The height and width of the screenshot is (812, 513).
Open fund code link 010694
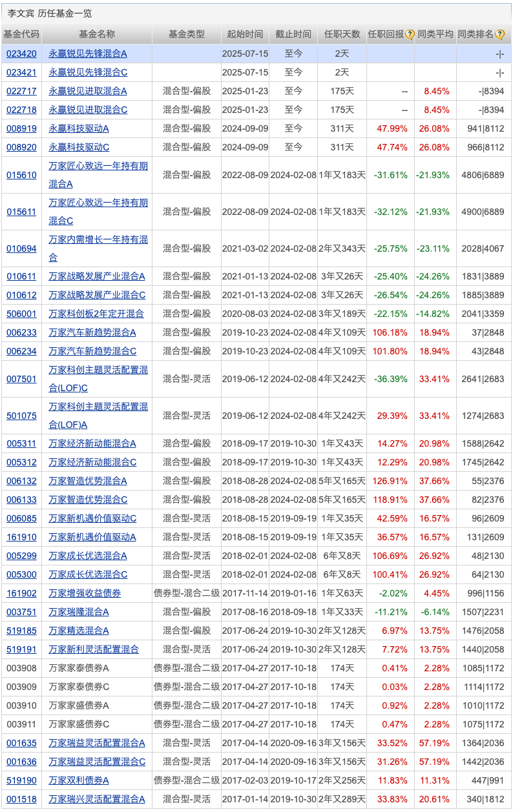click(21, 249)
